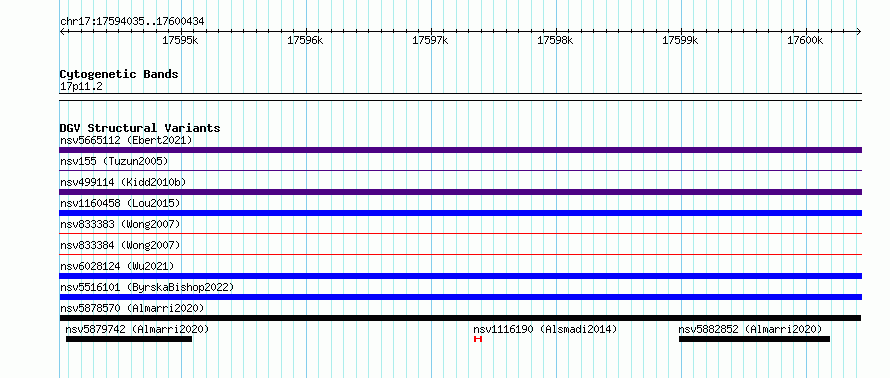Viewport: 890px width, 378px height.
Task: Click nsv5878570 (Almarri2020) label
Action: tap(132, 308)
